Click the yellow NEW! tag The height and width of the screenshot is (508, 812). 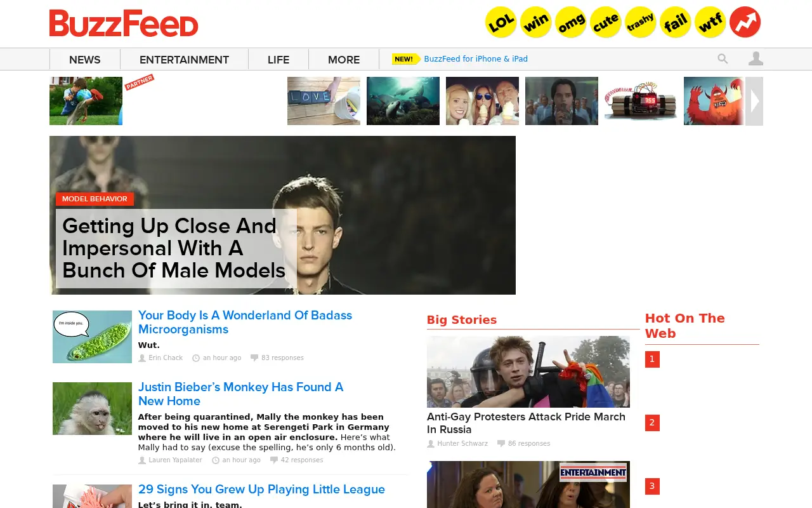click(406, 59)
